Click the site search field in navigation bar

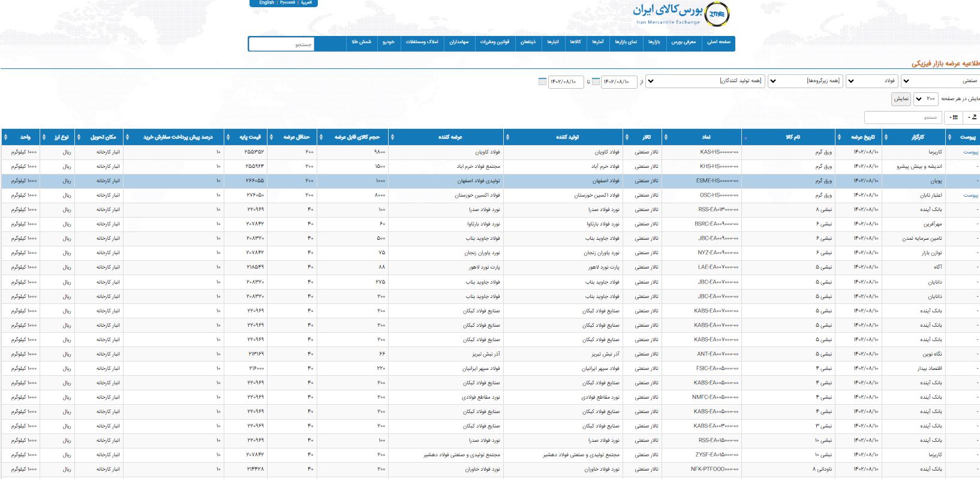(281, 44)
